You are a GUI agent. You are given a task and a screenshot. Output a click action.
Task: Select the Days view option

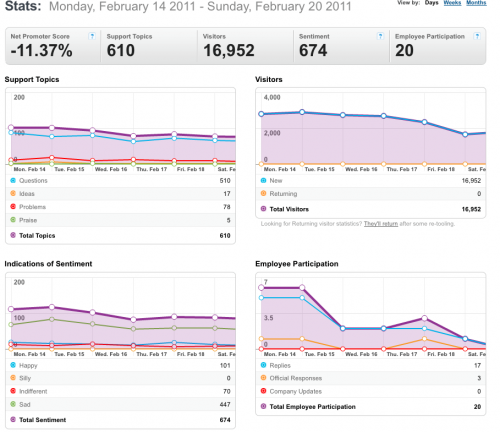click(432, 3)
